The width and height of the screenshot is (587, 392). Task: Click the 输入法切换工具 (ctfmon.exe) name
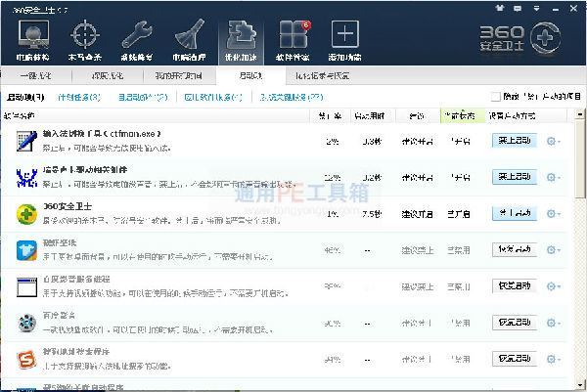click(x=102, y=134)
